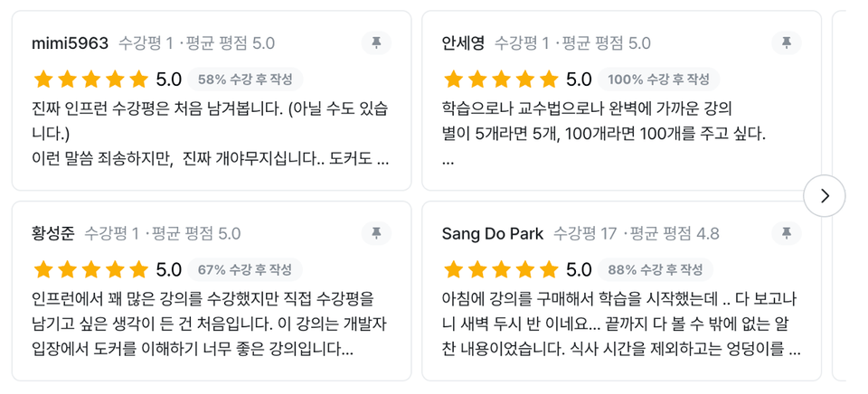
Task: Click the pin icon on 안세영's review
Action: point(787,42)
